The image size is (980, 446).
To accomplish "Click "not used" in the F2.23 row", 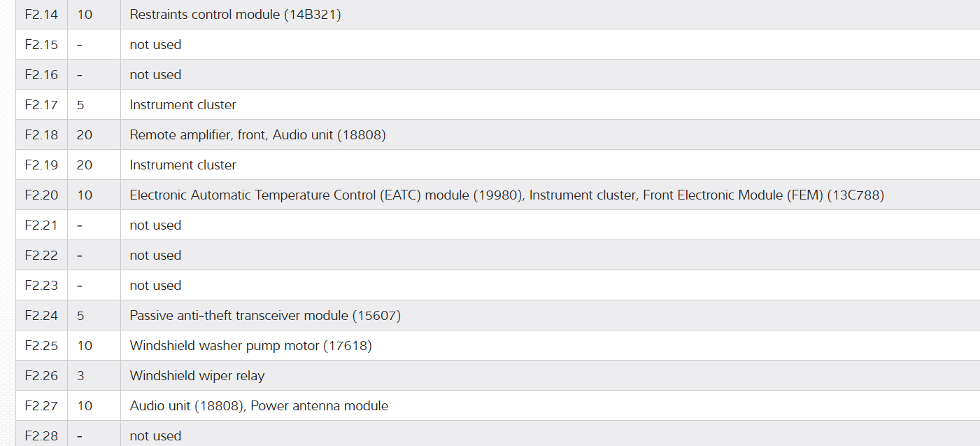I will pos(155,285).
